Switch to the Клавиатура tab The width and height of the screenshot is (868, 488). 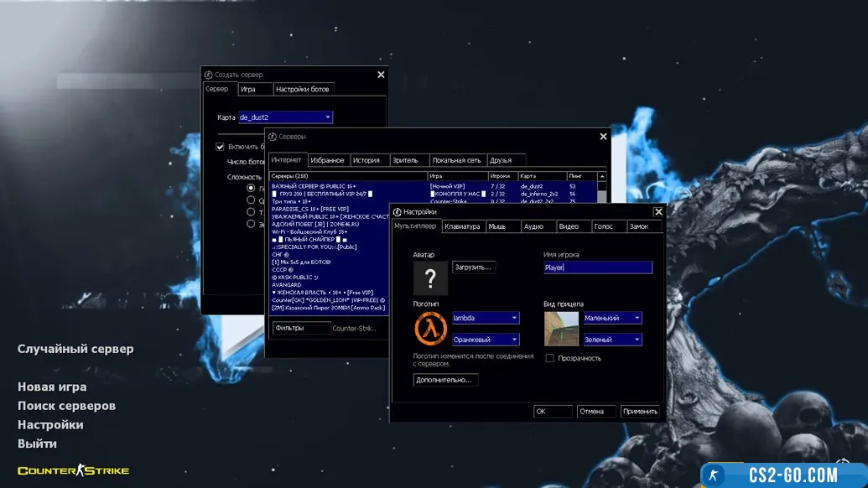point(462,226)
